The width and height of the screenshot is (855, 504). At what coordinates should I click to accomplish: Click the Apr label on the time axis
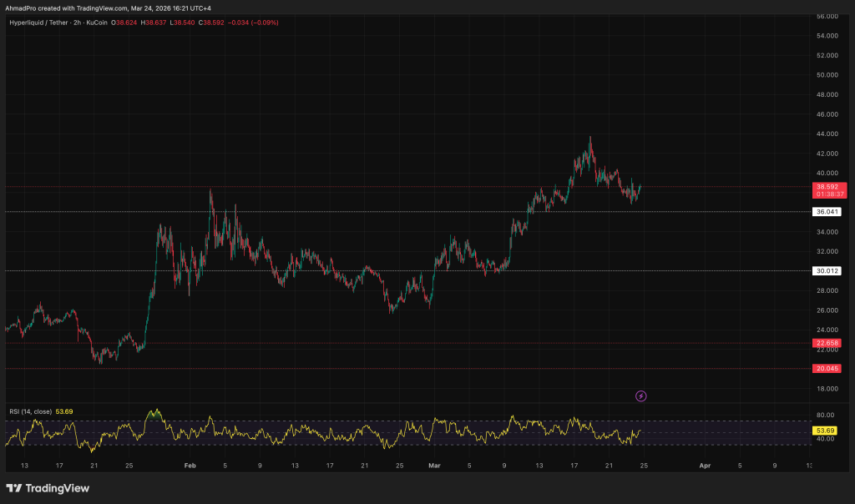click(x=704, y=466)
